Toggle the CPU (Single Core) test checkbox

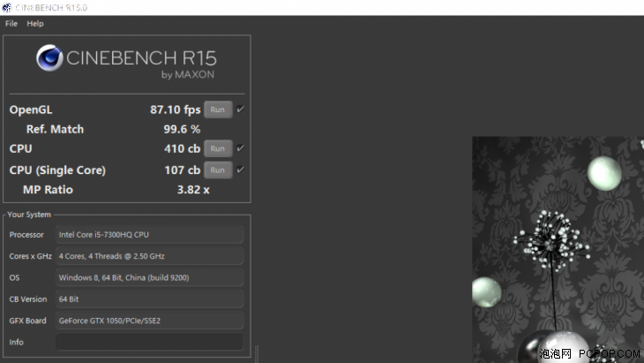(240, 170)
